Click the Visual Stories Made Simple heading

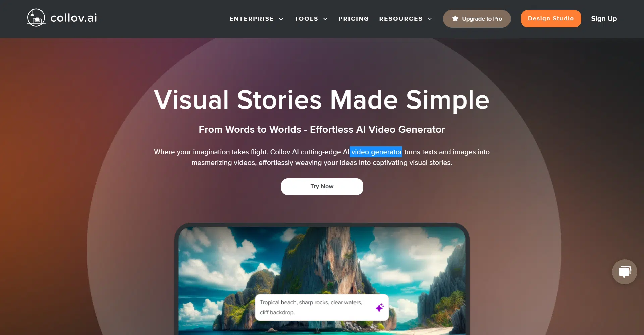click(322, 99)
